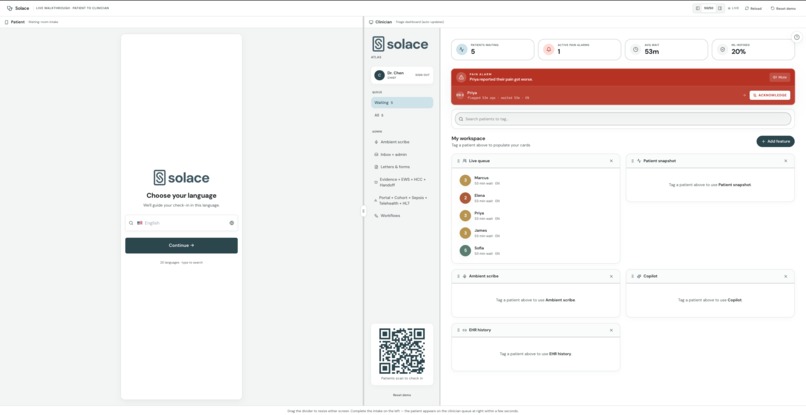Click the Ambient scribe card drag handle

tap(458, 276)
